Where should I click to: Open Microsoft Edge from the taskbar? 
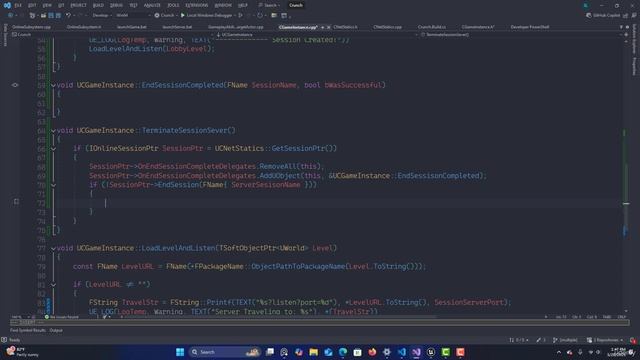tap(343, 352)
